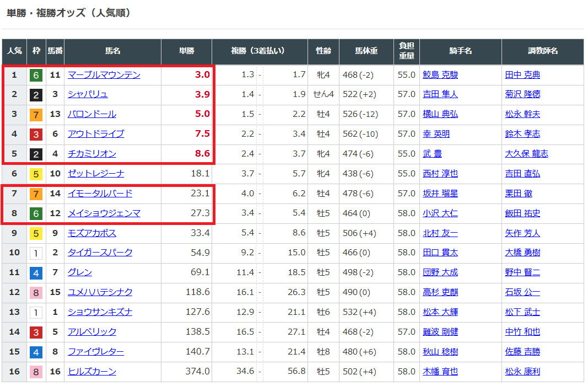The height and width of the screenshot is (386, 588).
Task: Click the green frame 6 badge for マーブルマウンテン
Action: (x=36, y=75)
